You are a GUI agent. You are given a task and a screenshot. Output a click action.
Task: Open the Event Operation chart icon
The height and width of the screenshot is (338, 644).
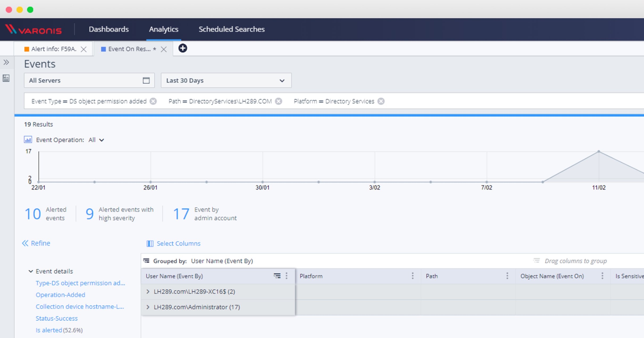pyautogui.click(x=27, y=140)
